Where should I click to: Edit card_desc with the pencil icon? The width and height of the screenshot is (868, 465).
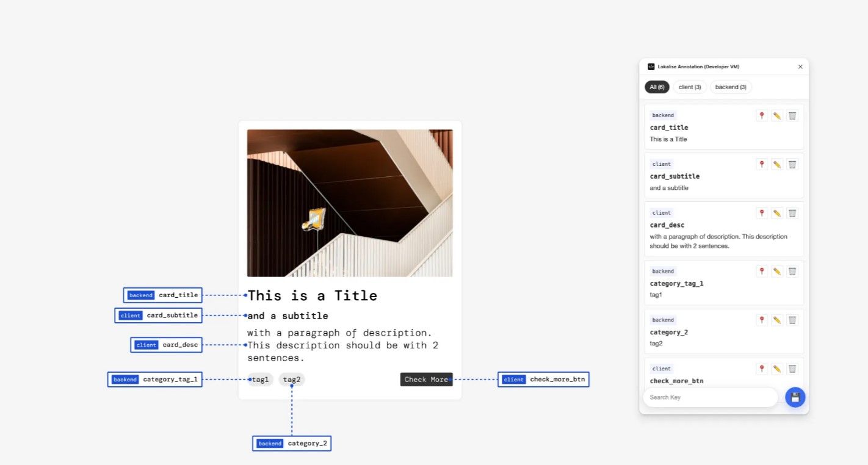click(777, 213)
